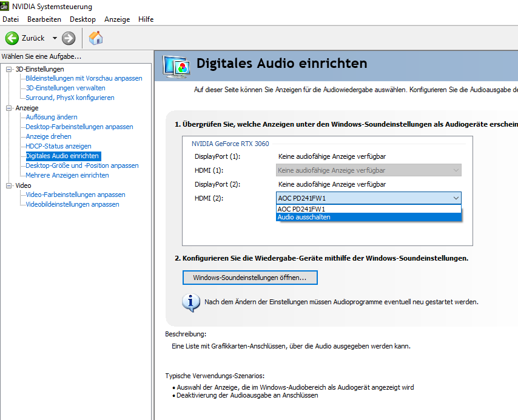This screenshot has width=518, height=420.
Task: Click the disabled HDMI (1) dropdown
Action: click(369, 170)
